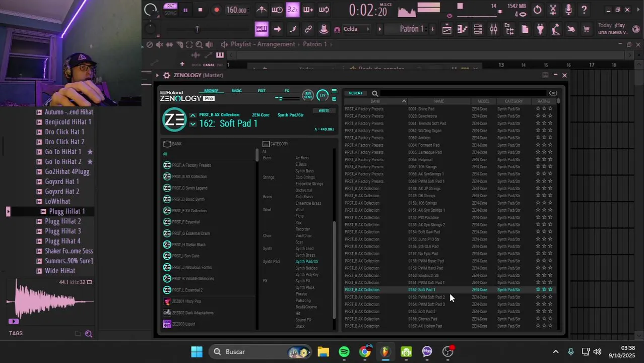The image size is (644, 363).
Task: Open File Explorer from the taskbar
Action: (x=324, y=352)
